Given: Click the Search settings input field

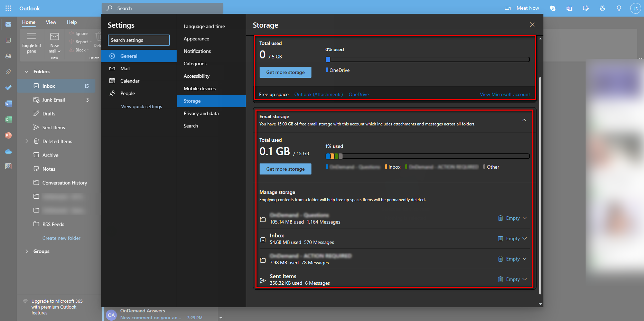Looking at the screenshot, I should click(x=138, y=40).
